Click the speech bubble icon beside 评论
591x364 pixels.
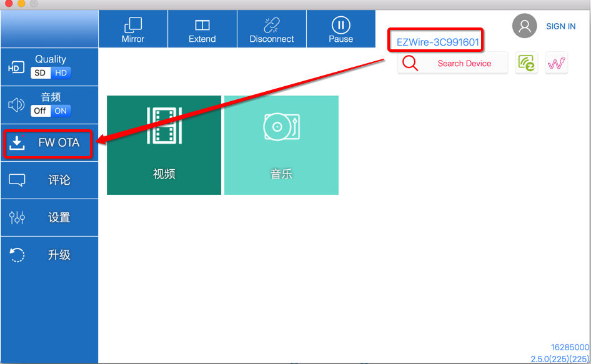pos(17,180)
